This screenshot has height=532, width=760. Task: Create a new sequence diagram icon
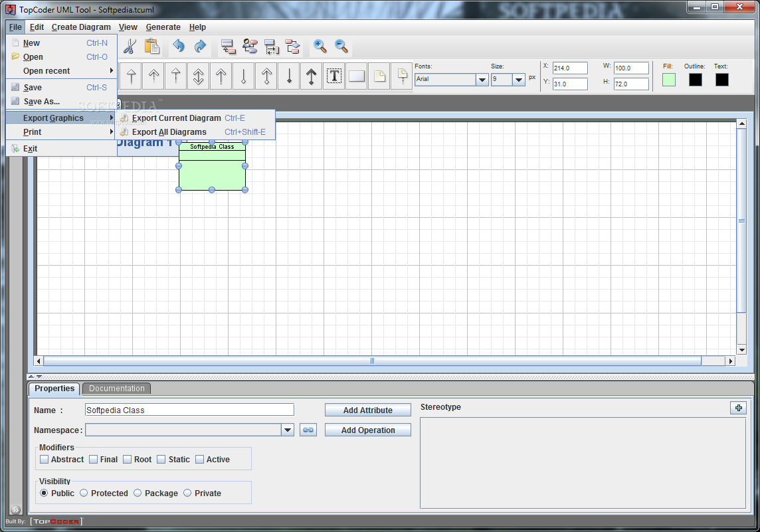click(x=272, y=46)
